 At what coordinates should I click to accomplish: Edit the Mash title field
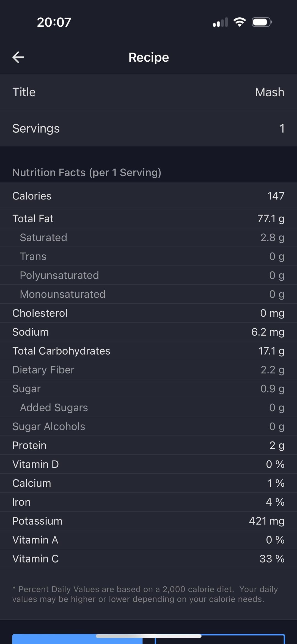click(148, 92)
